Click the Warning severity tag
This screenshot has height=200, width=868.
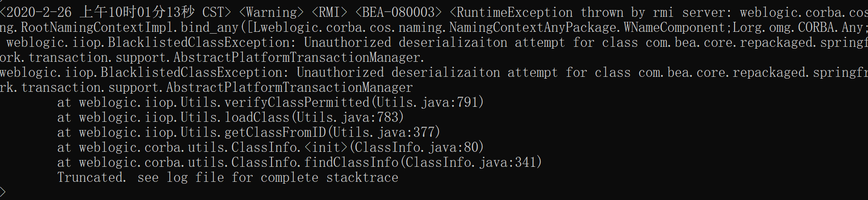pyautogui.click(x=271, y=12)
